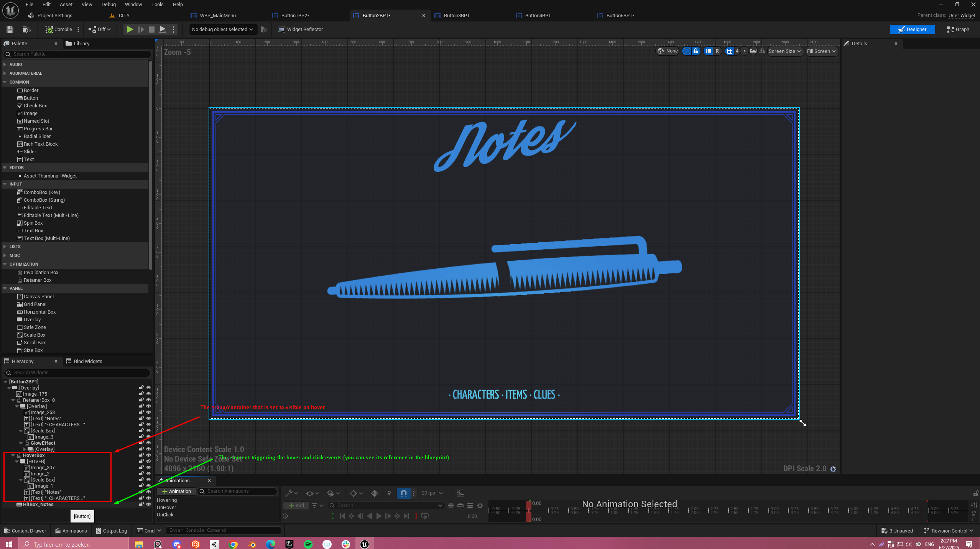This screenshot has height=549, width=980.
Task: Start play simulation with green Play button
Action: [x=130, y=30]
